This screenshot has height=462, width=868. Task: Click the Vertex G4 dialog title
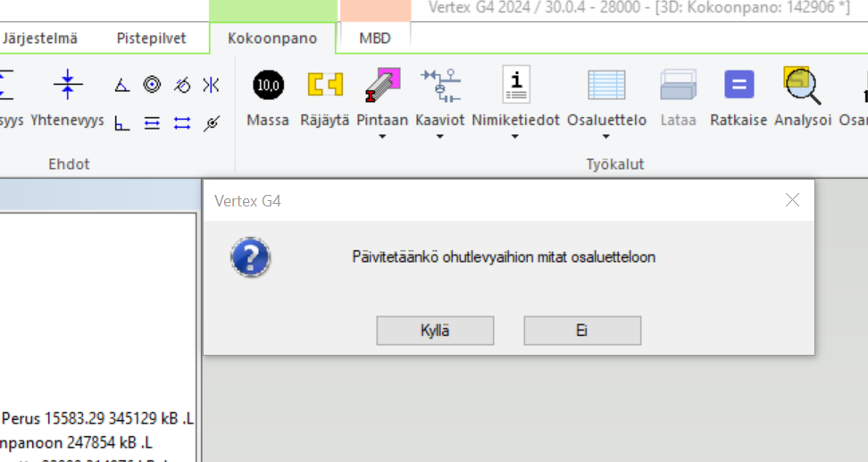(x=247, y=200)
